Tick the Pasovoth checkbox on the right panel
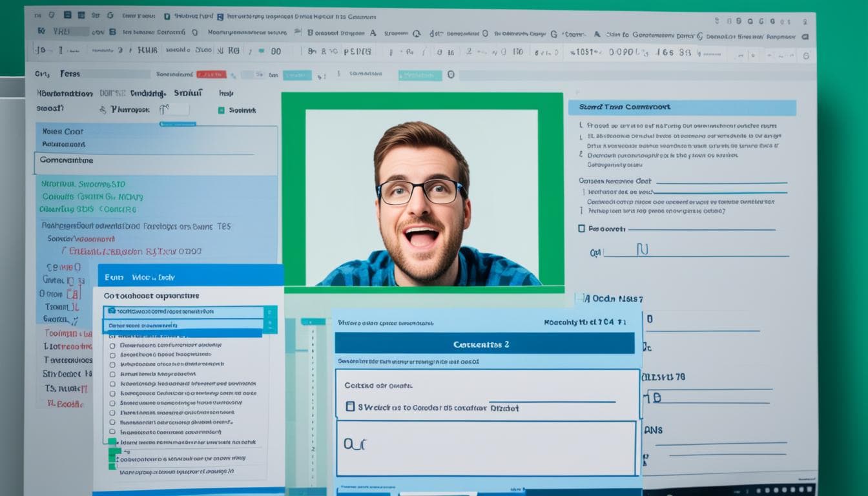Image resolution: width=868 pixels, height=496 pixels. point(582,229)
